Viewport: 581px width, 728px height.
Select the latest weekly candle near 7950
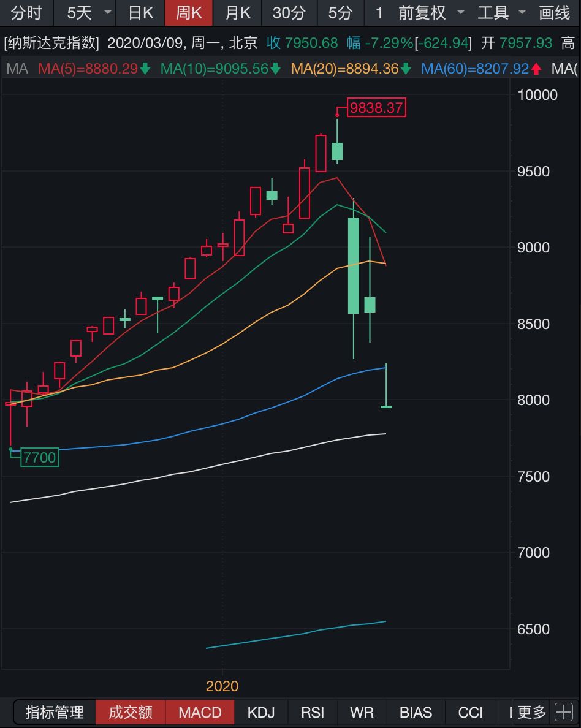(x=386, y=406)
